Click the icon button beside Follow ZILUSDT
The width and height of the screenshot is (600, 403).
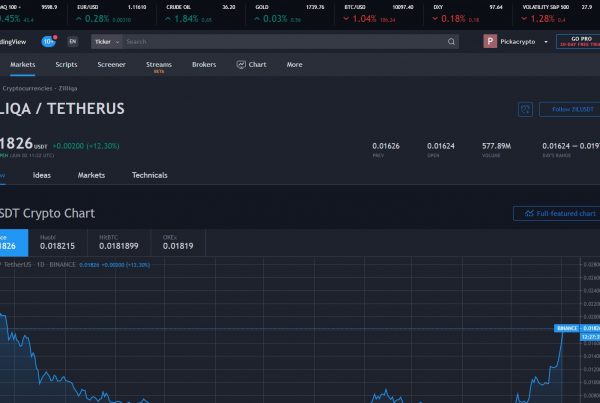[x=525, y=109]
